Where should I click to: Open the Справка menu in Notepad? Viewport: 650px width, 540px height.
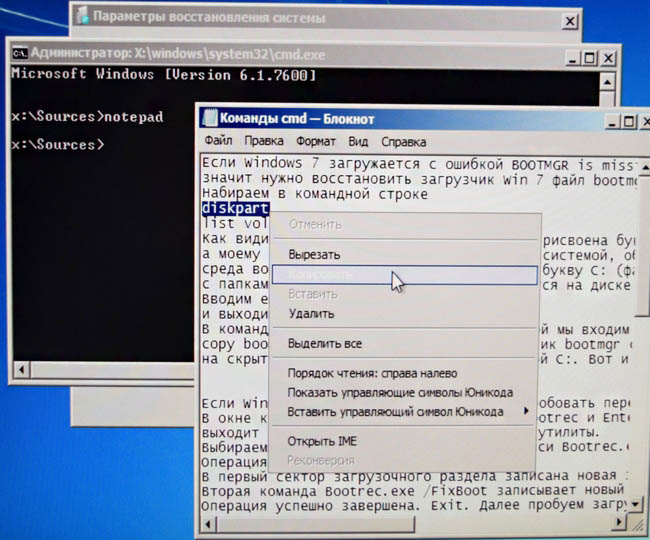click(403, 142)
